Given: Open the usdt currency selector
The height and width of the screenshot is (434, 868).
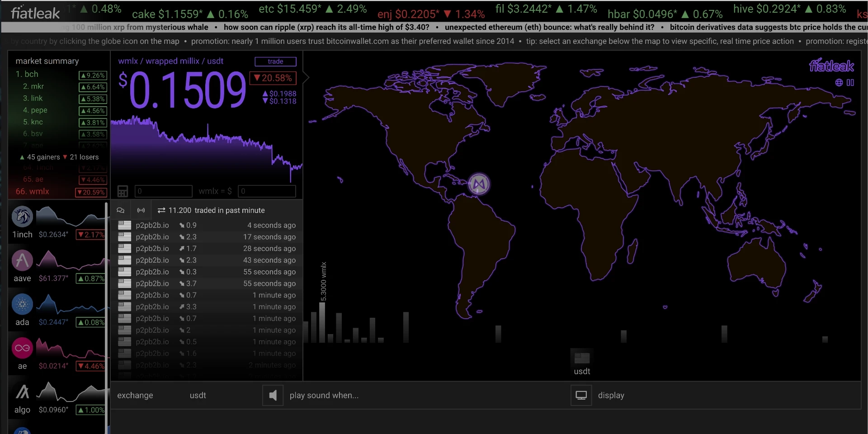Looking at the screenshot, I should [x=198, y=396].
